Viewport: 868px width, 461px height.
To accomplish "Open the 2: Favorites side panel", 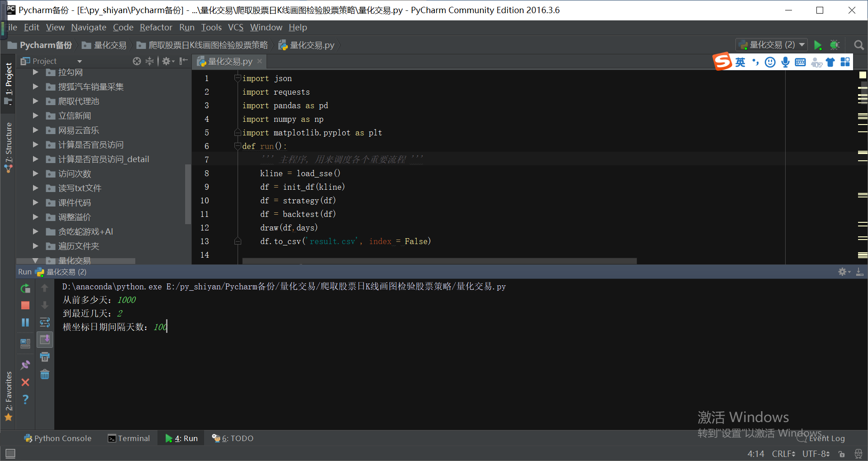I will (9, 396).
